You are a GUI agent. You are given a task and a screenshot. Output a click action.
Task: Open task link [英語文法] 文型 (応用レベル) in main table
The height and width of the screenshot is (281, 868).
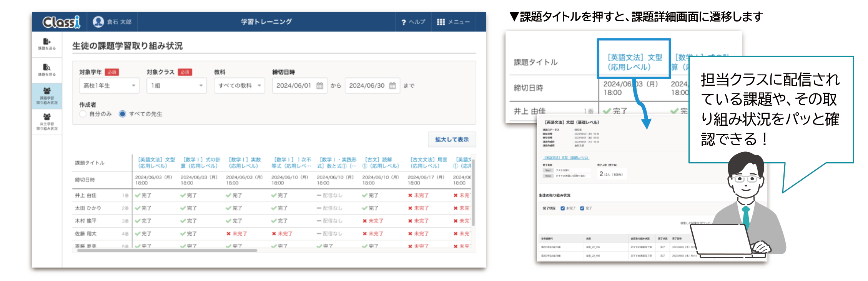[156, 163]
